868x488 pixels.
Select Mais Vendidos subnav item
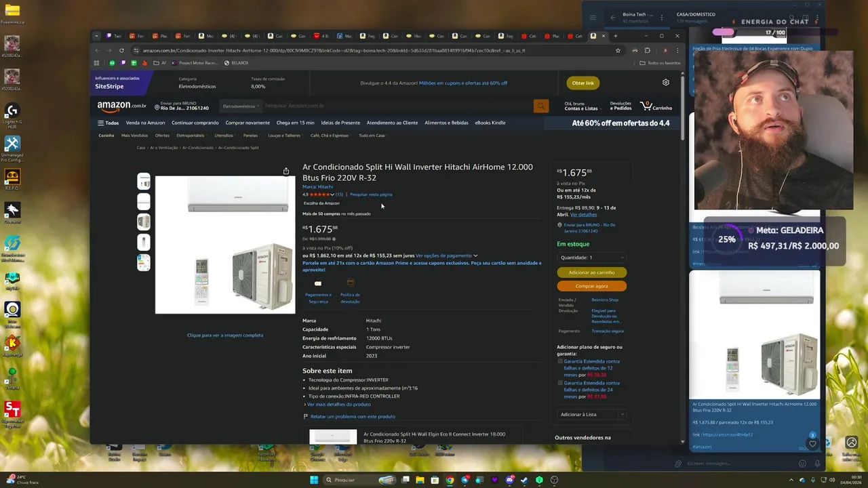click(134, 136)
